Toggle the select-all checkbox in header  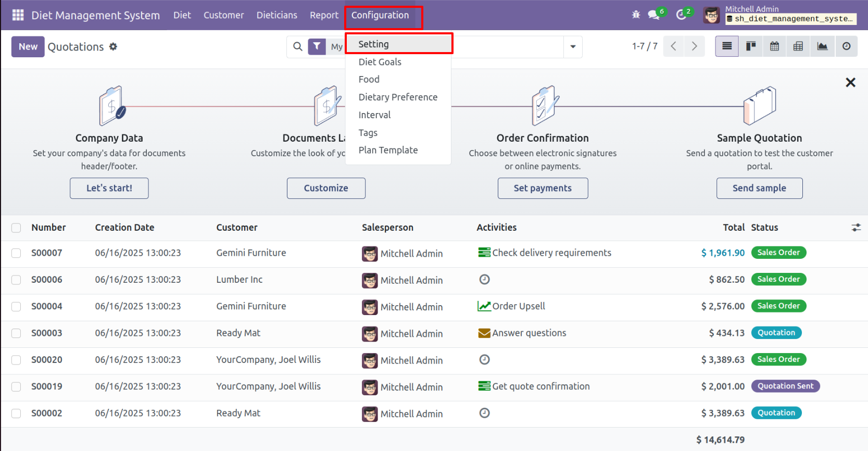(x=16, y=228)
